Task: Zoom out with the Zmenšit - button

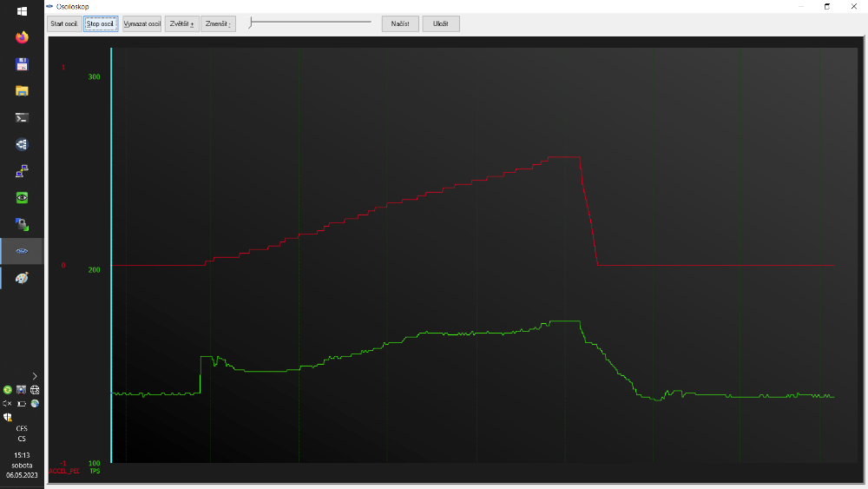Action: (x=218, y=23)
